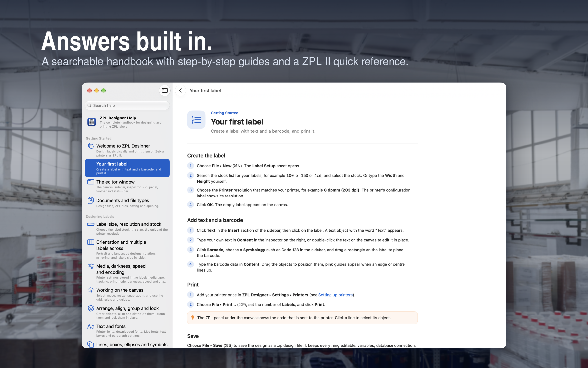Click the Print section heading
Image resolution: width=588 pixels, height=368 pixels.
(193, 285)
